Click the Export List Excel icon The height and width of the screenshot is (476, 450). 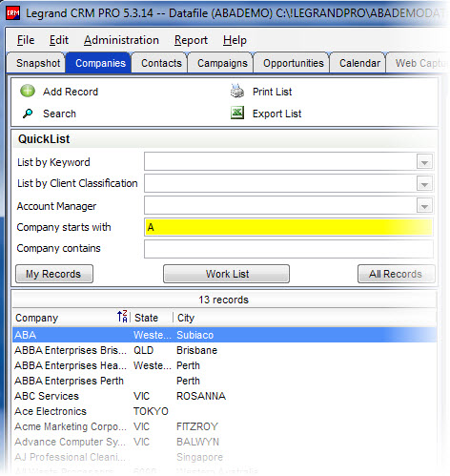tap(237, 113)
